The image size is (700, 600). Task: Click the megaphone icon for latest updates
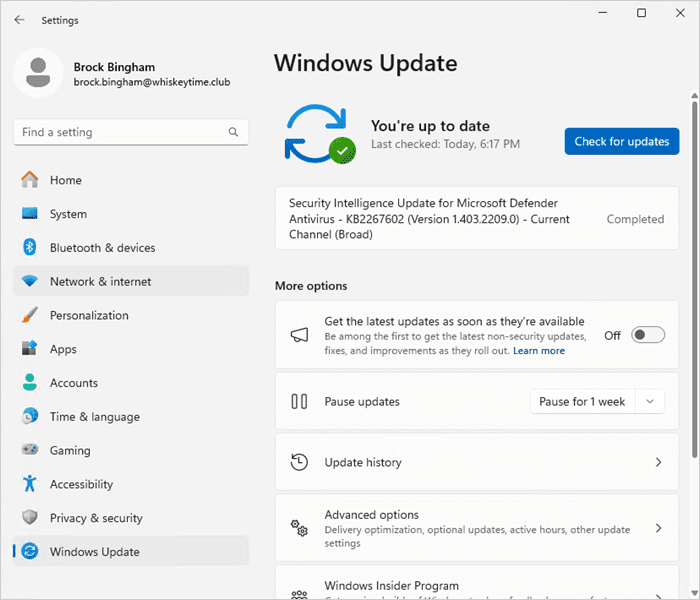(x=299, y=335)
